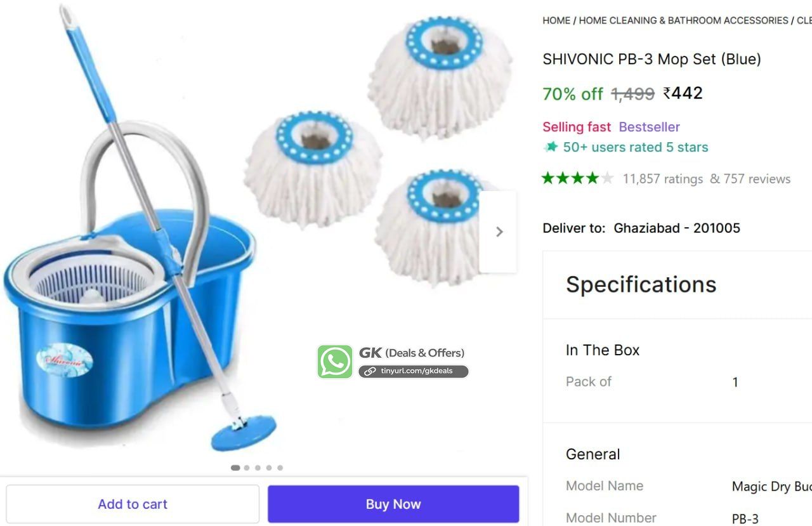This screenshot has height=526, width=812.
Task: Click the 11,857 ratings text
Action: pyautogui.click(x=663, y=179)
